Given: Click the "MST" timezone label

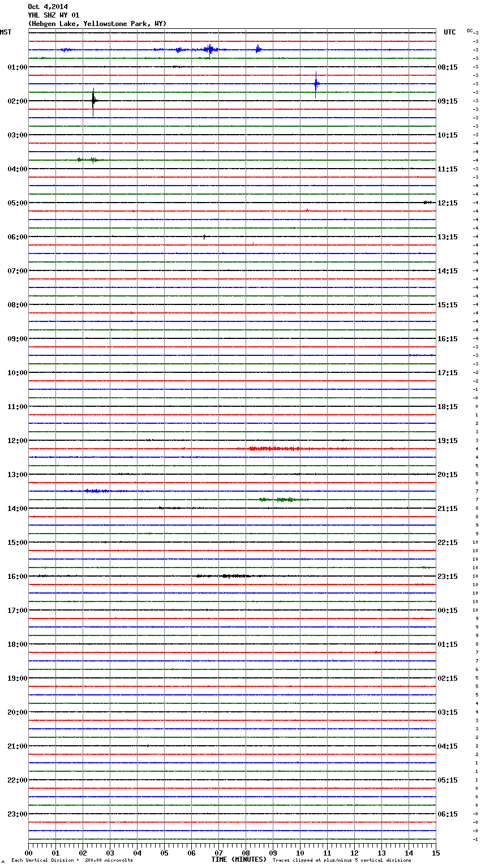Looking at the screenshot, I should tap(6, 32).
